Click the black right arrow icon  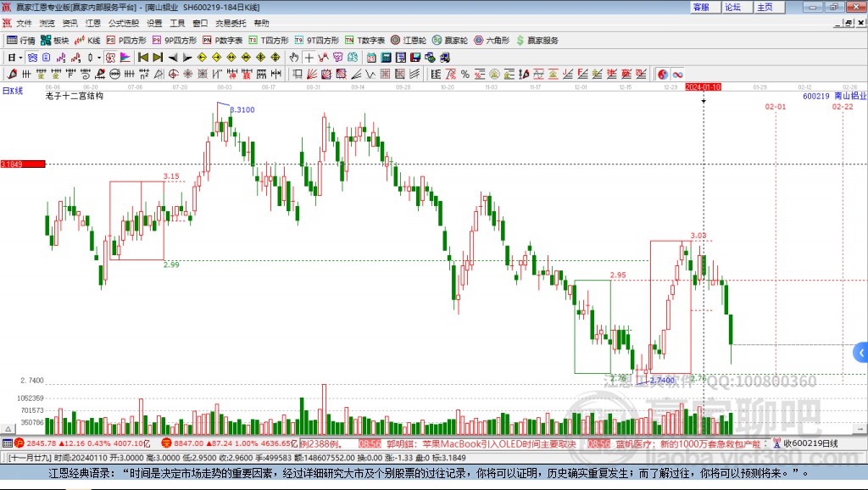[187, 58]
